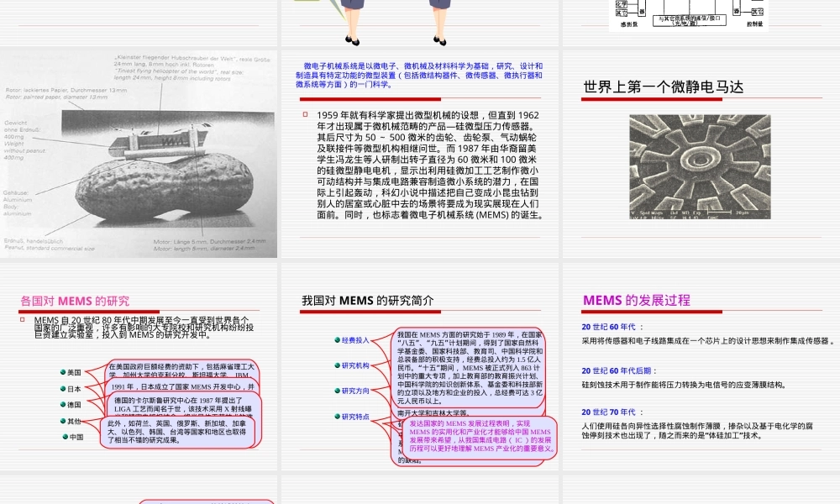Image resolution: width=840 pixels, height=504 pixels.
Task: Click the title 各国对 MEMS 的研究
Action: (x=75, y=301)
